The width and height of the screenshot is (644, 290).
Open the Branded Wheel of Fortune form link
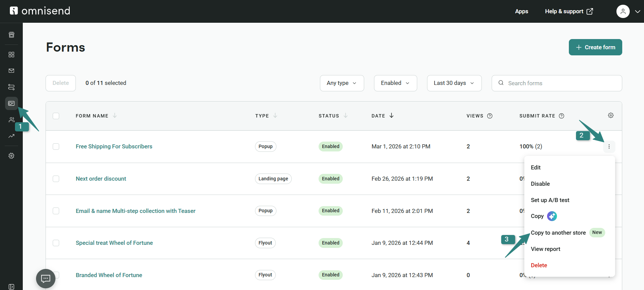[109, 275]
